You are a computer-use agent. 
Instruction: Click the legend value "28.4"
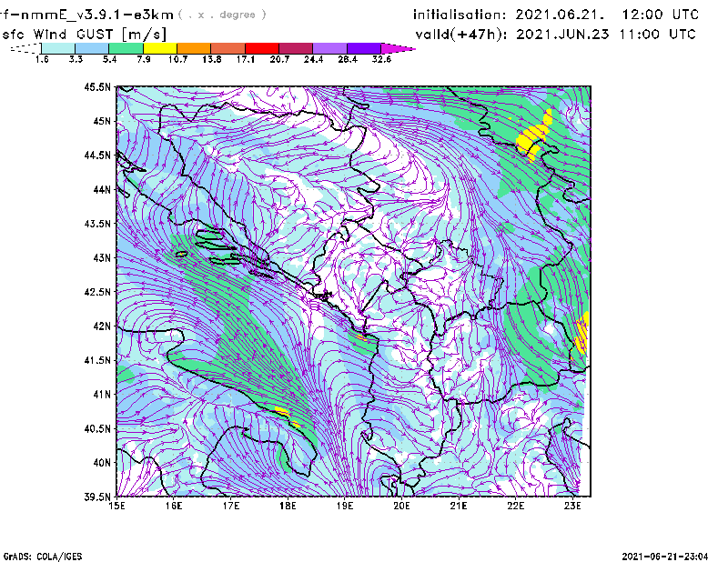coord(348,59)
